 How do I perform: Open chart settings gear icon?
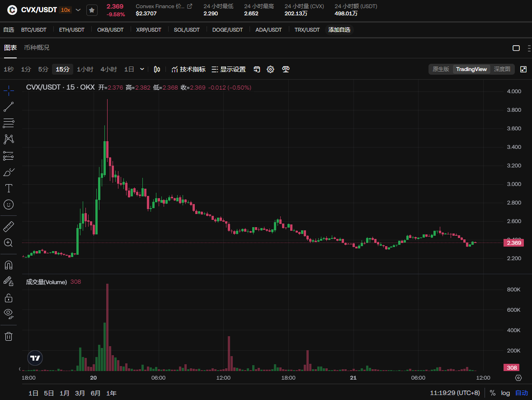[270, 69]
